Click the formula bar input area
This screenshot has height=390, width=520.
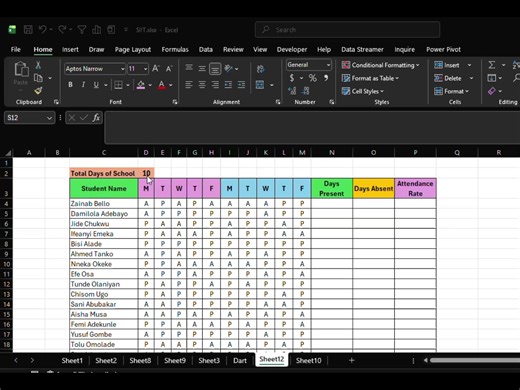[312, 128]
